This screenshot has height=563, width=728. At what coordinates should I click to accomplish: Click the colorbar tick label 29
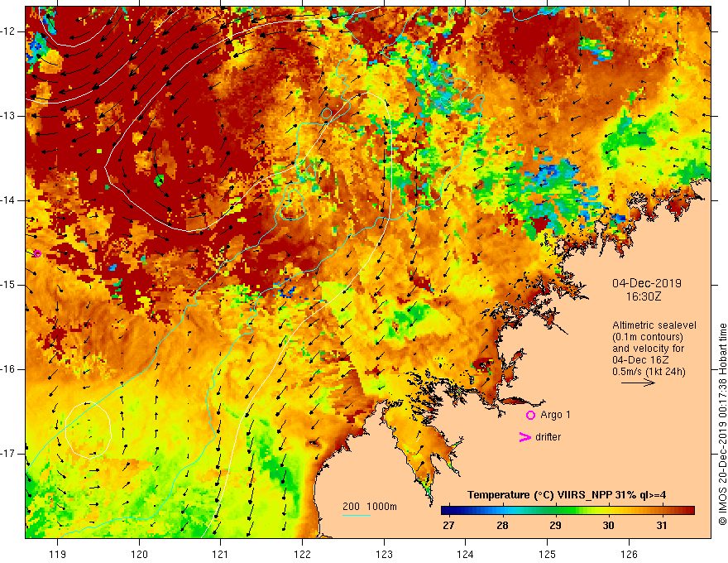click(x=555, y=526)
